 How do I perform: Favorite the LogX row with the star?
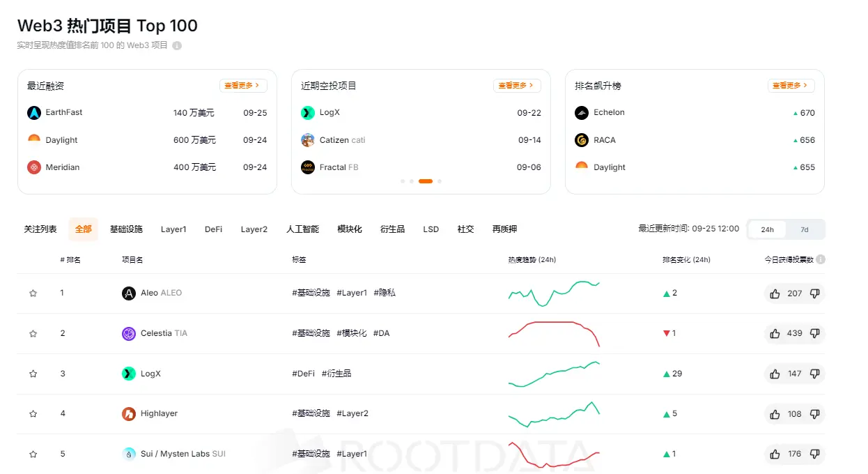tap(33, 374)
